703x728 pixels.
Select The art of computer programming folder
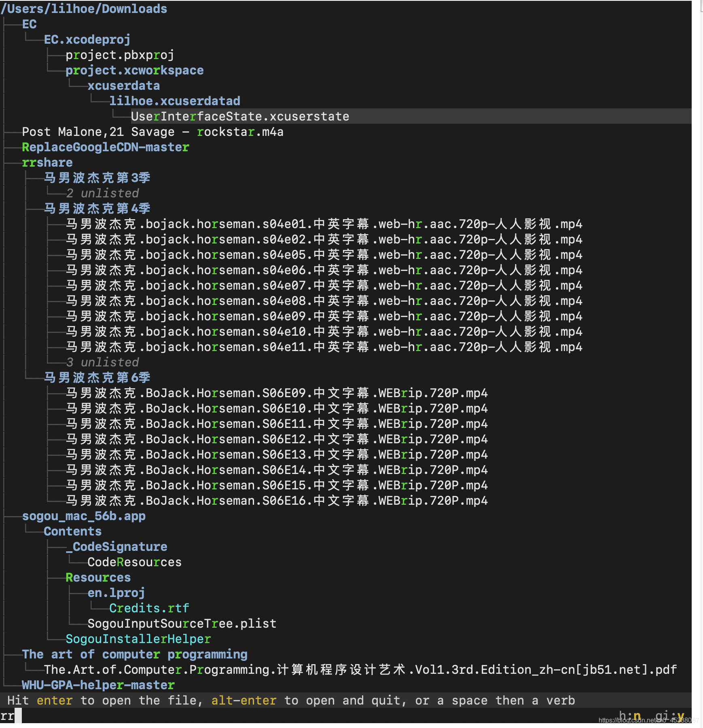click(134, 654)
